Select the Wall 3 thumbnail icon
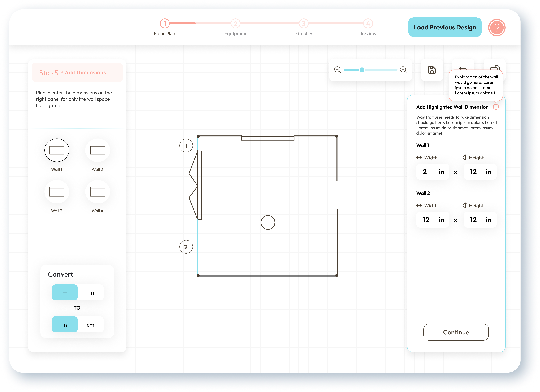 tap(57, 192)
